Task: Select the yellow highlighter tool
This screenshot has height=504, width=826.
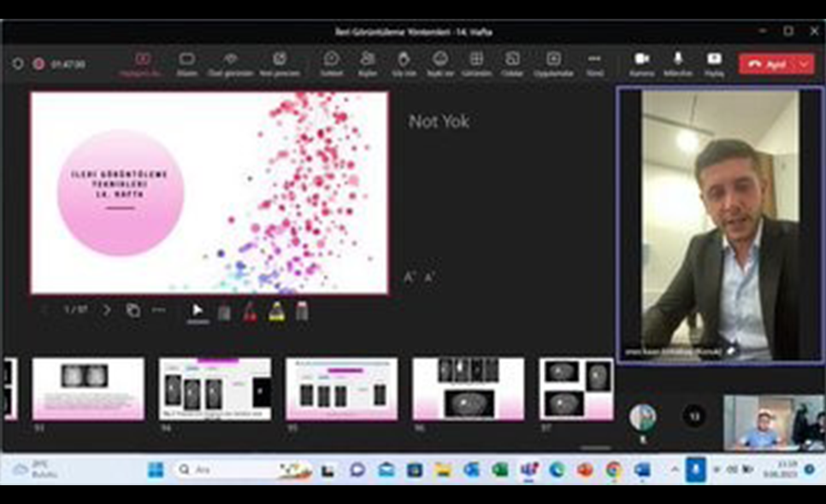Action: (276, 312)
